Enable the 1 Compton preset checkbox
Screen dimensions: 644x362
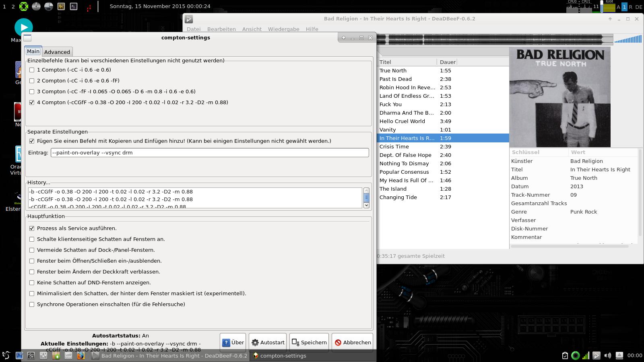(32, 70)
